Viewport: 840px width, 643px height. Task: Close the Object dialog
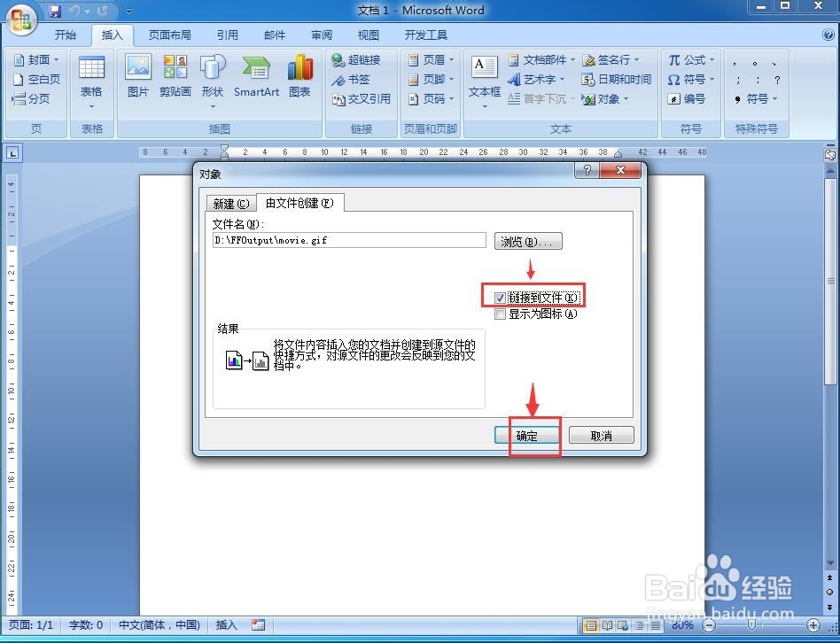620,170
